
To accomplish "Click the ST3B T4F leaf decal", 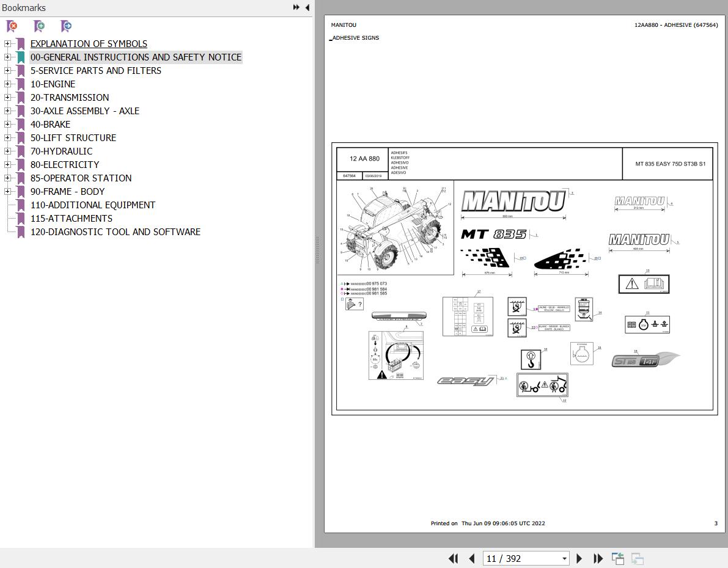I will coord(645,360).
